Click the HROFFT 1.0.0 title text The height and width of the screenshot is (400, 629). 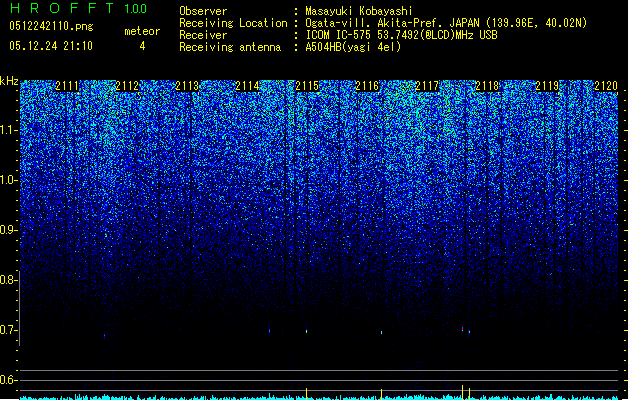79,8
